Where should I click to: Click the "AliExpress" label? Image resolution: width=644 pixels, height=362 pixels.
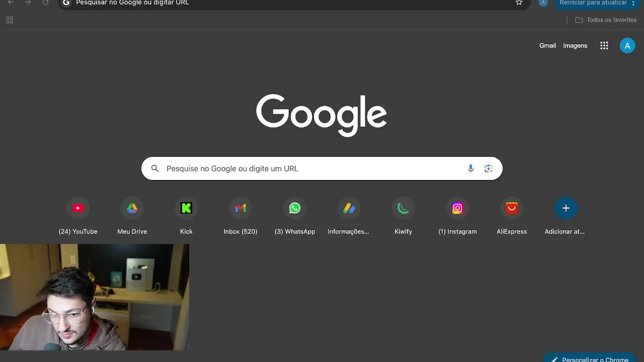tap(512, 232)
